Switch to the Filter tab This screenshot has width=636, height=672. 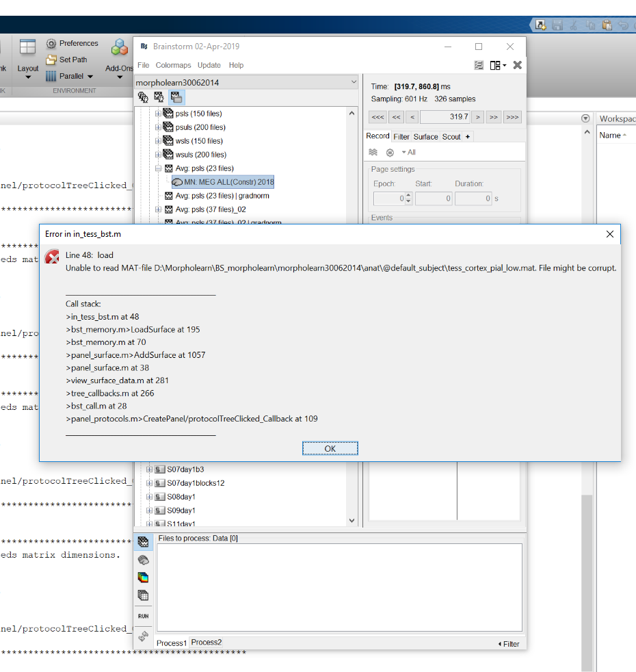pos(401,137)
